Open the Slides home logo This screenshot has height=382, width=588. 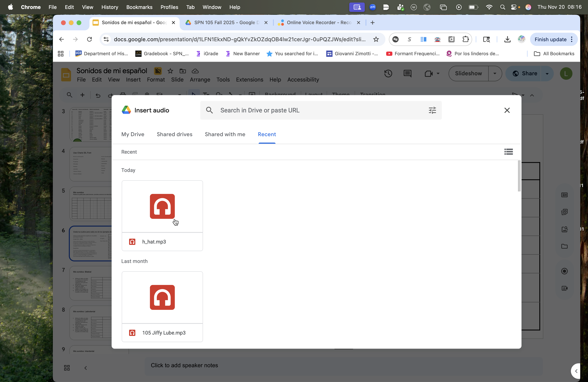66,75
